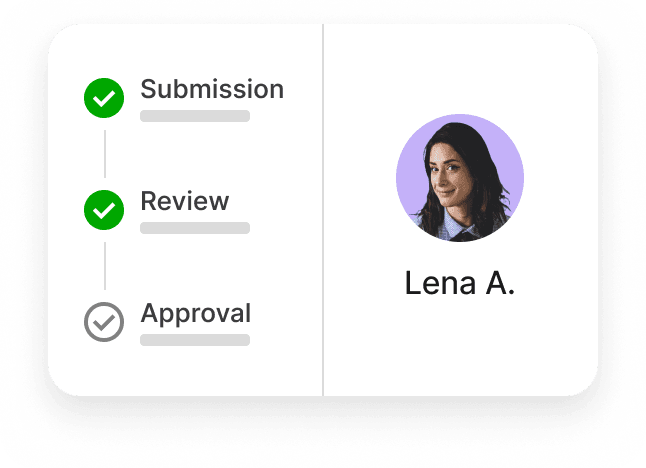This screenshot has width=646, height=468.
Task: Click the green checkmark beside Submission
Action: 104,98
